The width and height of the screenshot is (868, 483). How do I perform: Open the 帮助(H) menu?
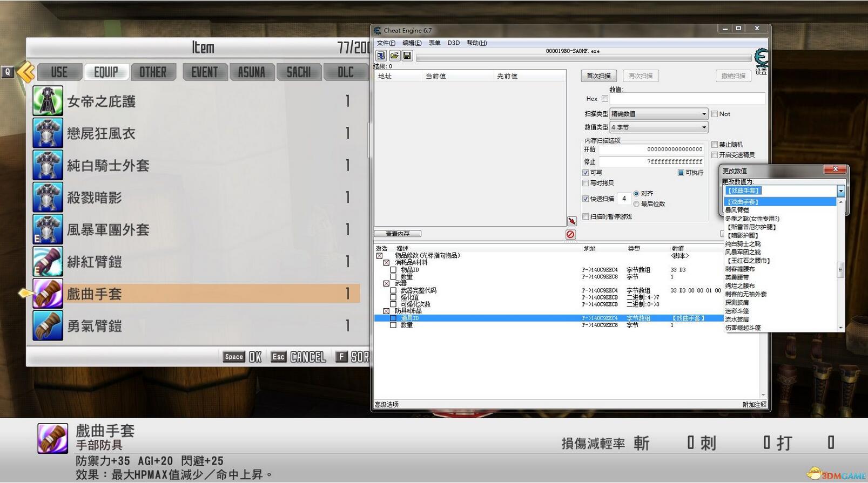476,43
